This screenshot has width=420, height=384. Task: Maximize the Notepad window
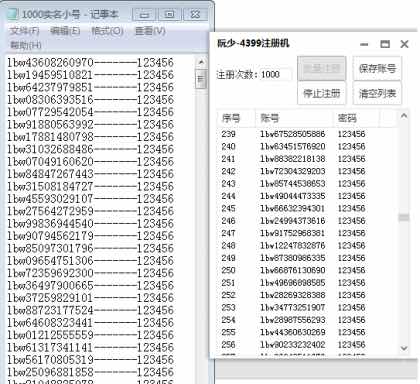170,14
